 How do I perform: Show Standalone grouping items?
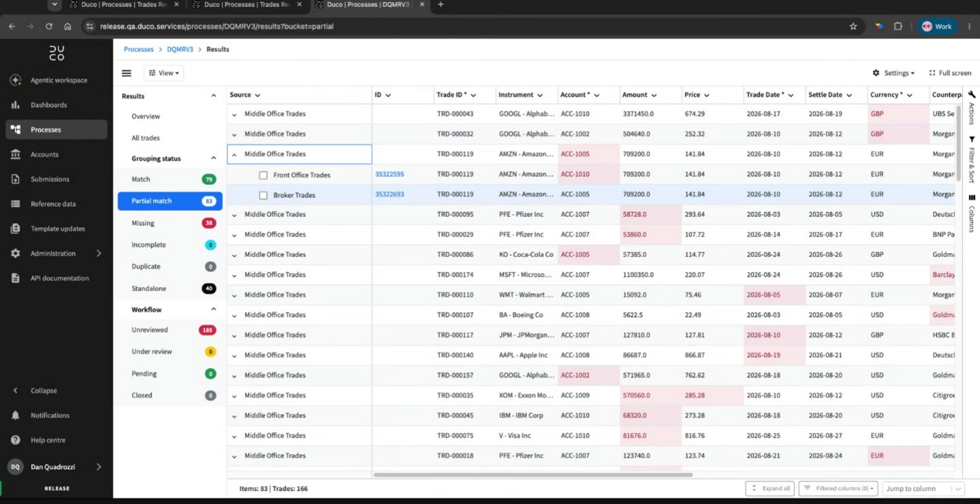[x=170, y=288]
